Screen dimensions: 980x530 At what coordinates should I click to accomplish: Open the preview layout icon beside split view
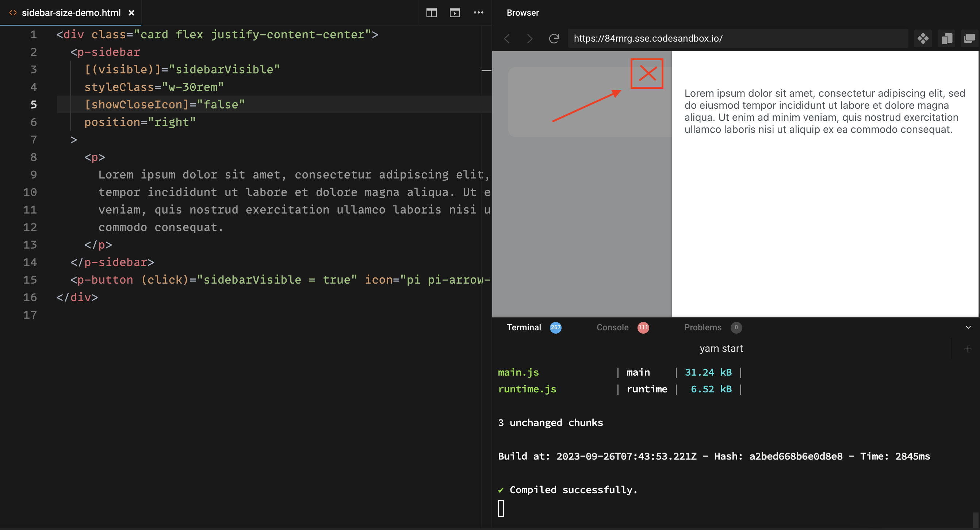(x=454, y=12)
